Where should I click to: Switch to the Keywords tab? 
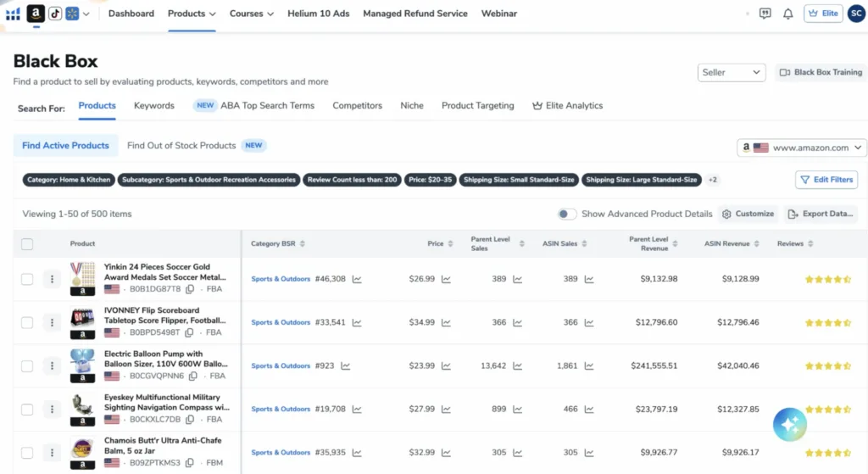(154, 105)
